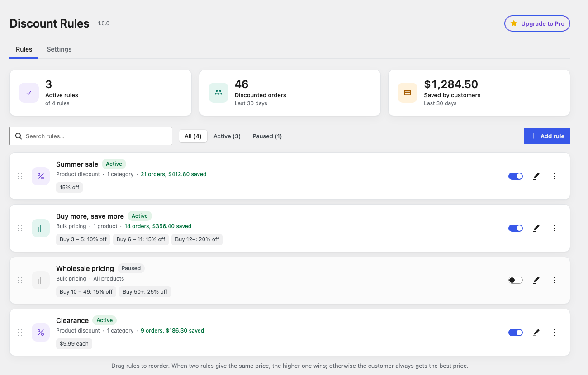Image resolution: width=588 pixels, height=375 pixels.
Task: Click the "Buy 50+: 25% off" tag
Action: (x=145, y=292)
